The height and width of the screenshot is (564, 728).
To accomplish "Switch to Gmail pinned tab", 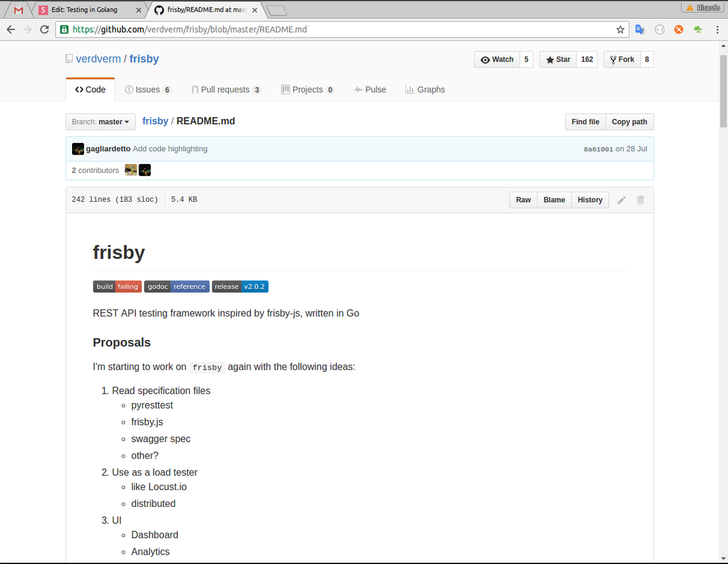I will pyautogui.click(x=18, y=10).
